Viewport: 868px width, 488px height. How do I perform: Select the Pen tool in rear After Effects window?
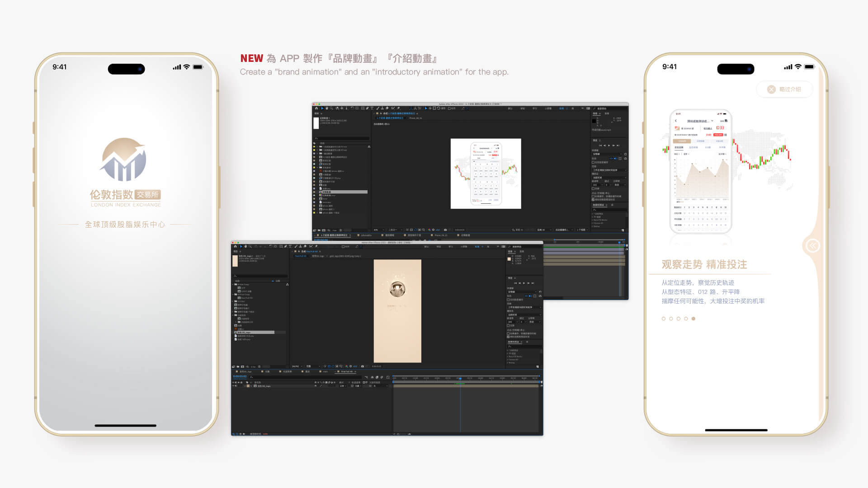pos(367,108)
